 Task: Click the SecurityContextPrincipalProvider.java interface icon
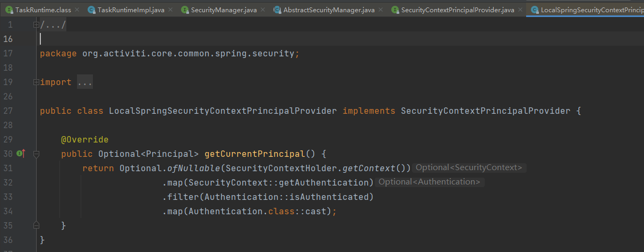pyautogui.click(x=395, y=10)
